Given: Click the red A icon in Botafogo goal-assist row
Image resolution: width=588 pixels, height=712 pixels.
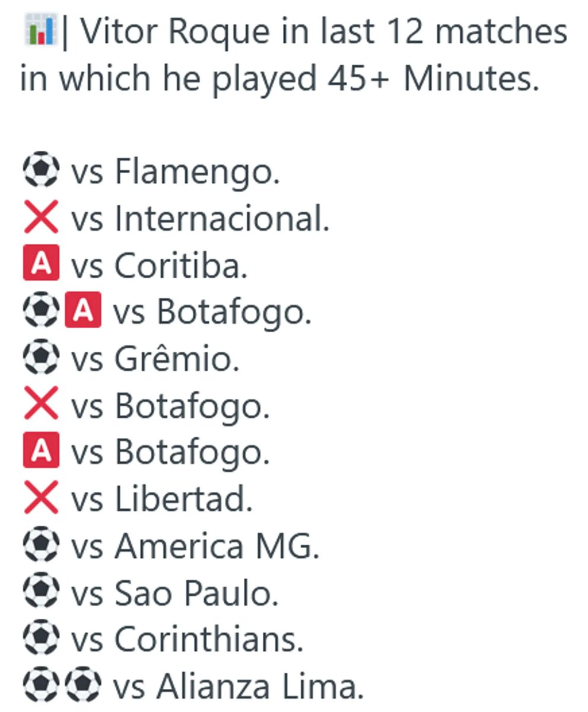Looking at the screenshot, I should click(83, 311).
